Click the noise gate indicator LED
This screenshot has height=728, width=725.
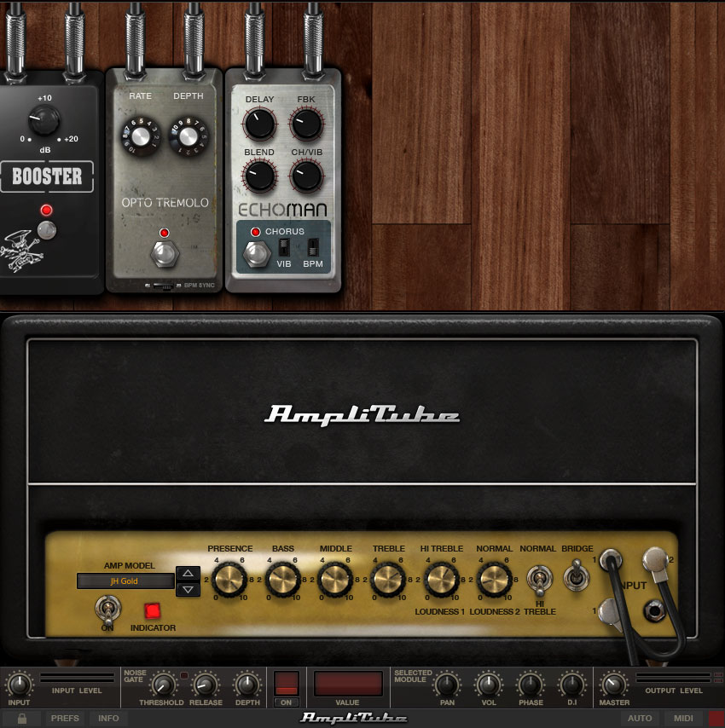(184, 675)
